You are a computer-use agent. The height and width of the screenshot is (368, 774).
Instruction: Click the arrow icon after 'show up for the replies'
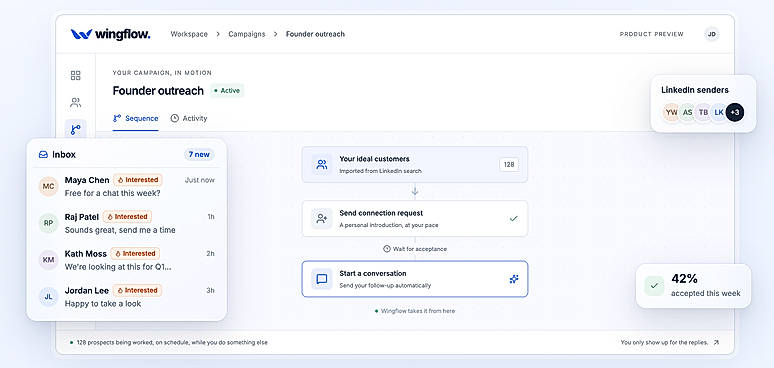point(716,342)
